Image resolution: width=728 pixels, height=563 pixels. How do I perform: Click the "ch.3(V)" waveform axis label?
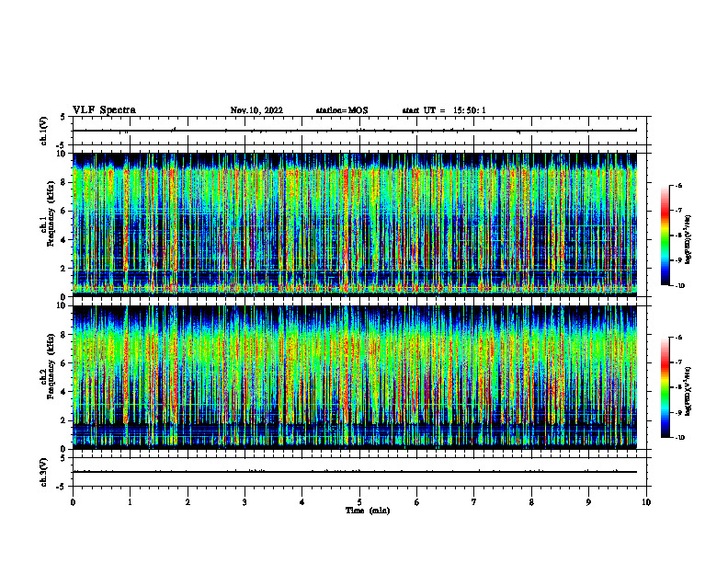44,473
